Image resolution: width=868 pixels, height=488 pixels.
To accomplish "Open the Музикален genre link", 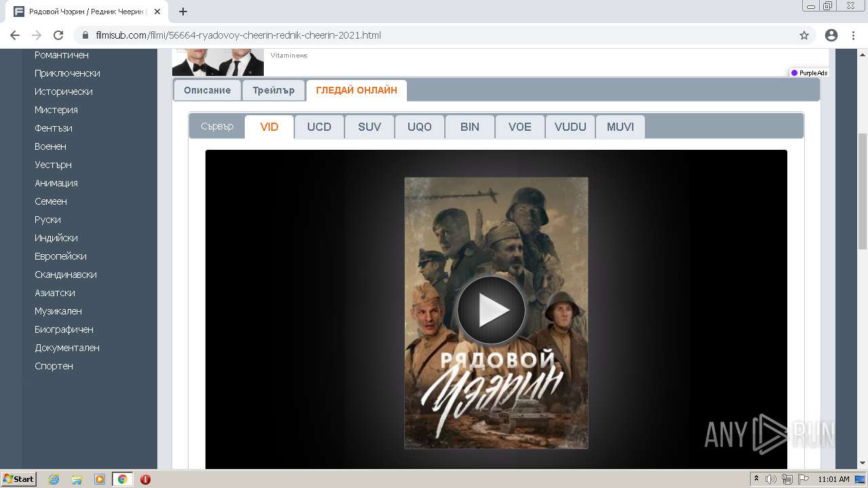I will click(x=58, y=311).
